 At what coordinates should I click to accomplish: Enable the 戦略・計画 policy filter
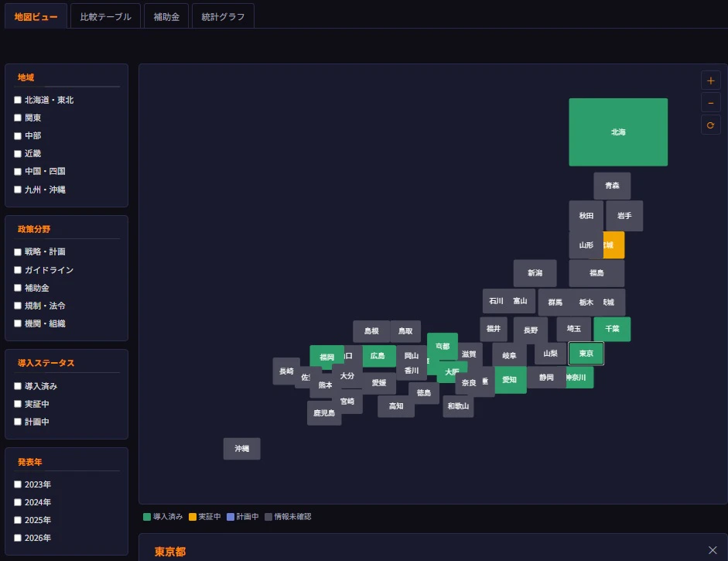(18, 251)
